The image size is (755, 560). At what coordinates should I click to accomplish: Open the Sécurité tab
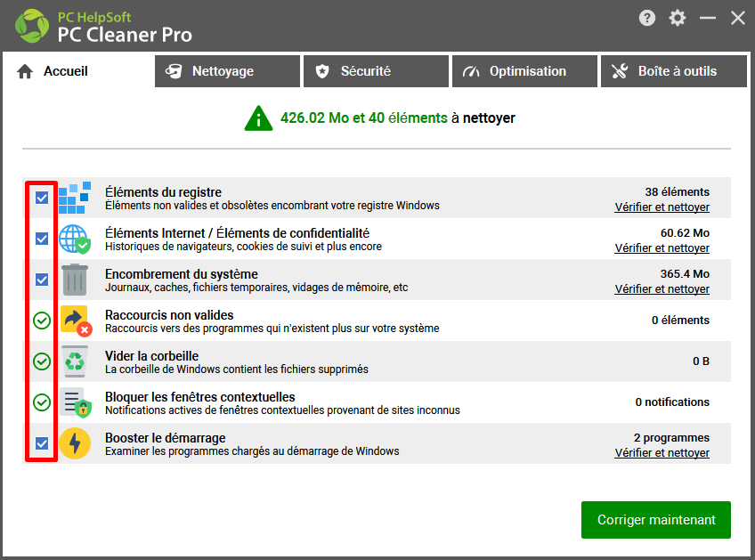[x=376, y=71]
